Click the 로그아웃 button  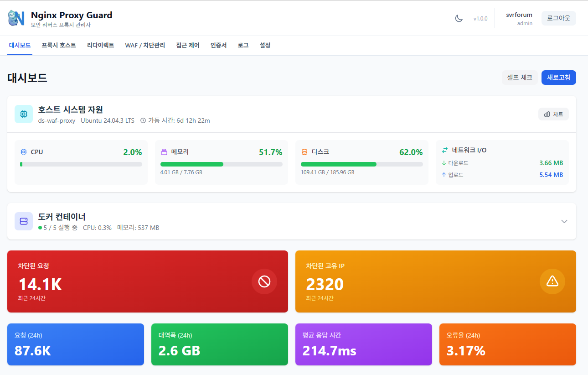click(x=558, y=18)
